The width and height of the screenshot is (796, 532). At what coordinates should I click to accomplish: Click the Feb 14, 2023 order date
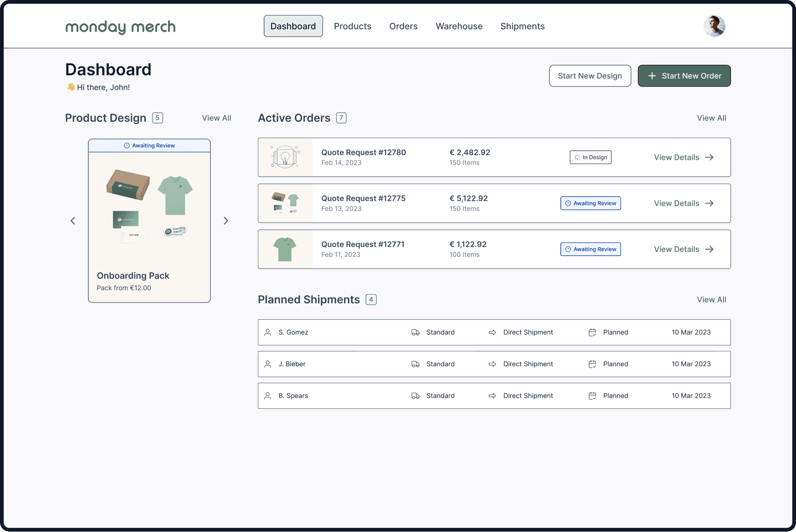point(341,163)
